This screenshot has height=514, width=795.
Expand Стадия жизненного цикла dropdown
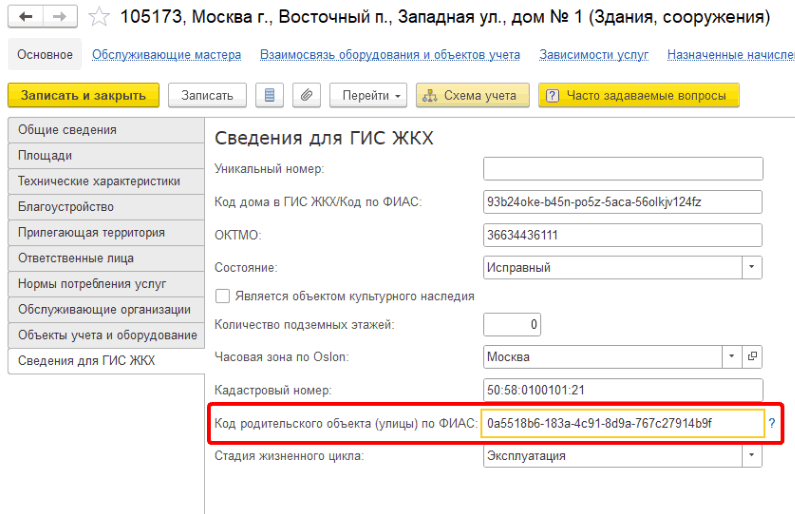tap(751, 456)
